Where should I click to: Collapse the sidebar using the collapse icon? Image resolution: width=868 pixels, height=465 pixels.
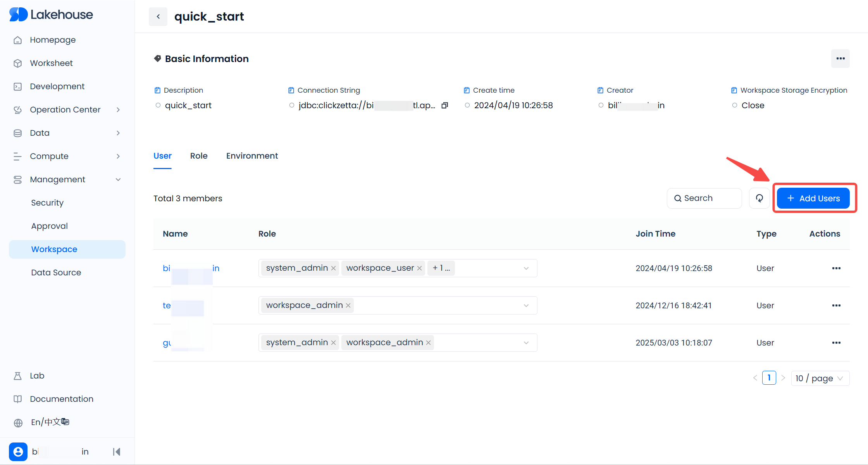click(x=117, y=451)
